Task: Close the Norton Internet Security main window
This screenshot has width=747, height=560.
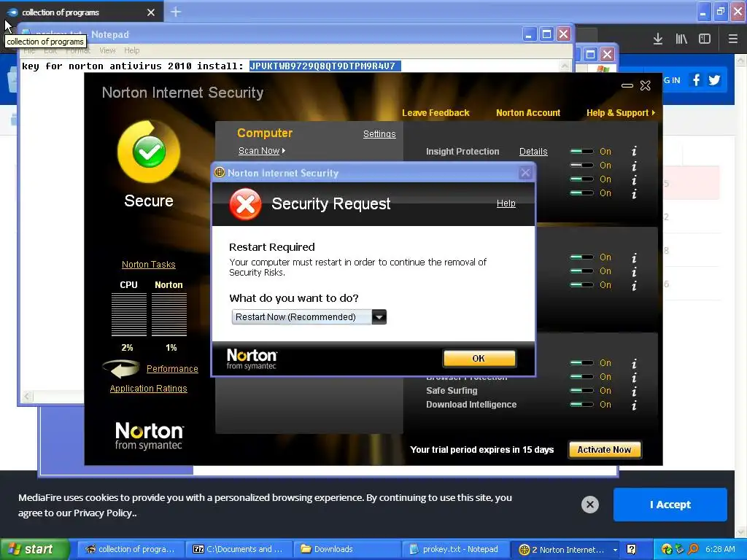Action: click(x=645, y=86)
